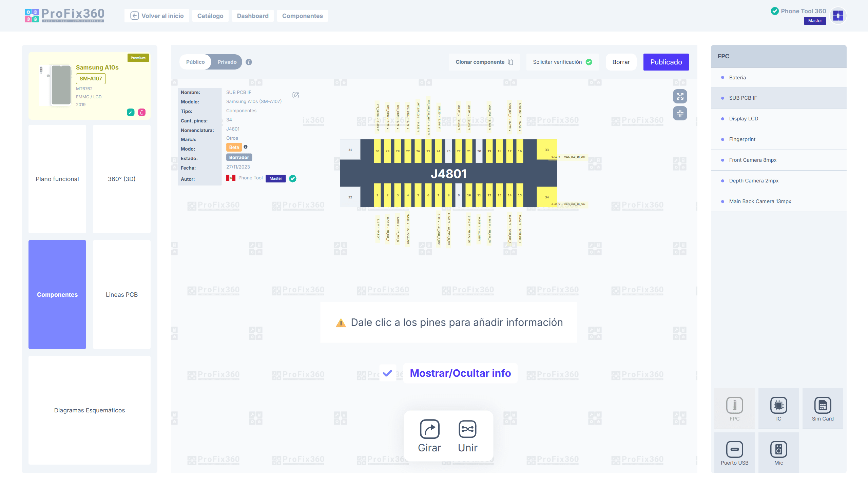Click pin 33 on the J4801 connector
This screenshot has width=868, height=488.
546,150
